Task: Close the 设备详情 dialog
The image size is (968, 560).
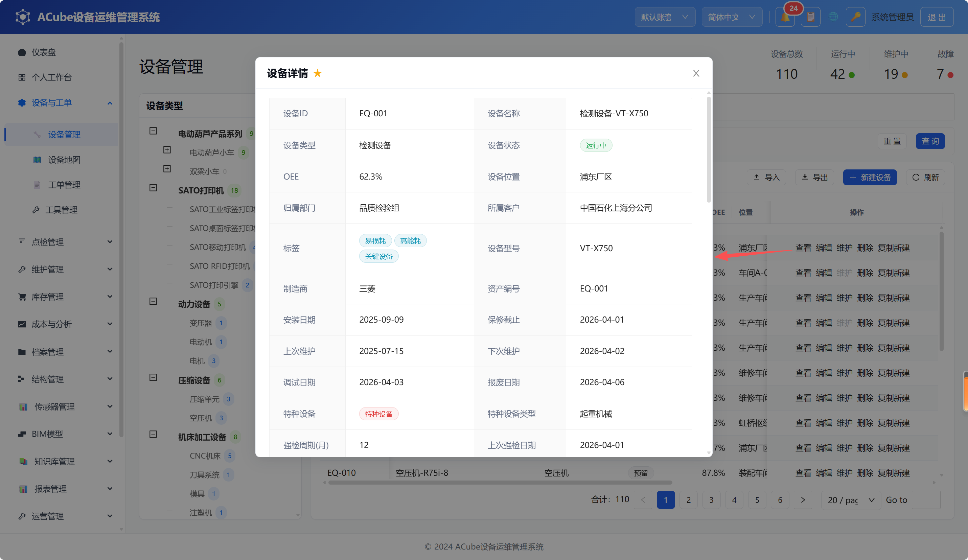Action: tap(696, 73)
